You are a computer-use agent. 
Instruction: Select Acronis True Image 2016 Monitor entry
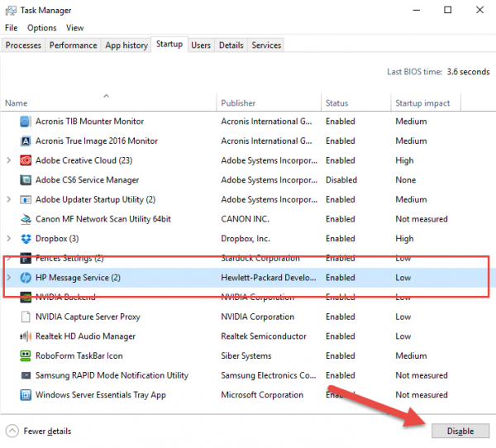(97, 141)
